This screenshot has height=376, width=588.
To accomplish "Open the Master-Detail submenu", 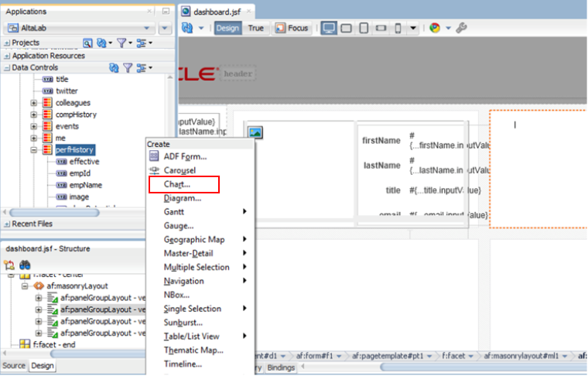I will pyautogui.click(x=200, y=254).
